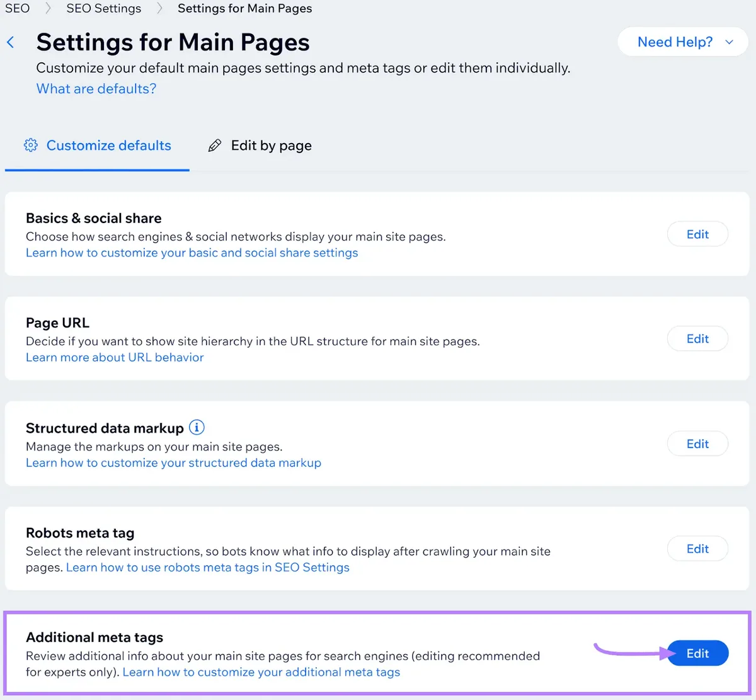The height and width of the screenshot is (700, 756).
Task: Click the Additional meta tags heading
Action: 94,637
